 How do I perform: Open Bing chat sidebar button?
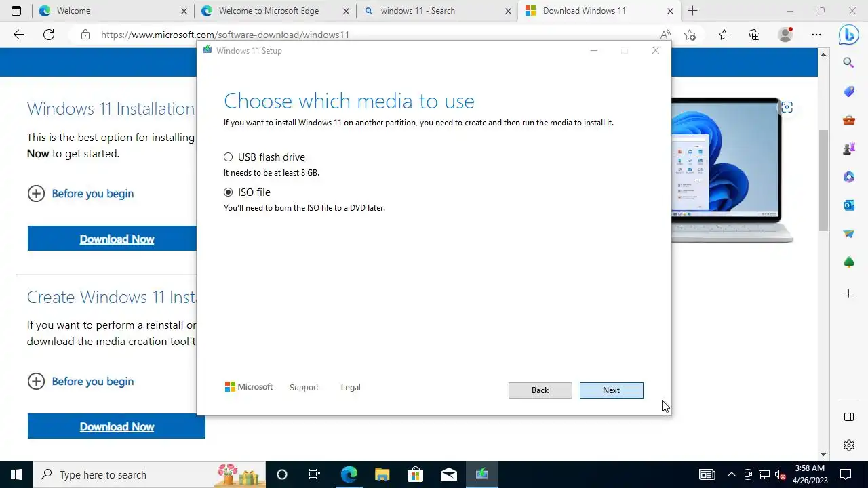pyautogui.click(x=848, y=35)
